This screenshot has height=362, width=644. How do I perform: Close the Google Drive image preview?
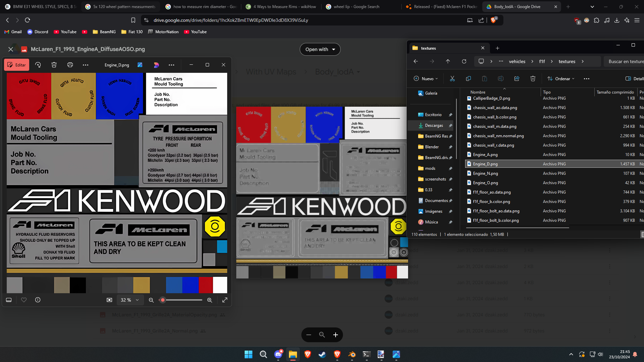[x=11, y=49]
